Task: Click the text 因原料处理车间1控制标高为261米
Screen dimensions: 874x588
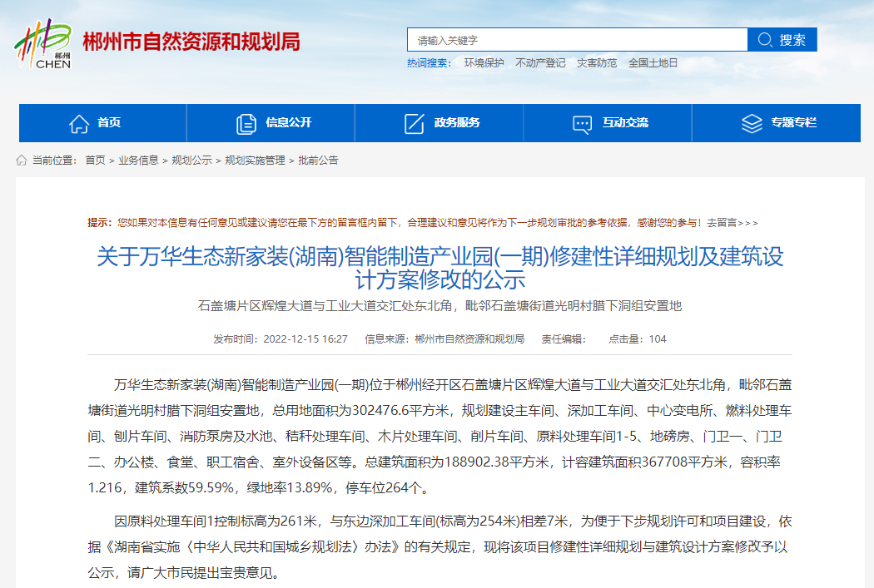Action: coord(215,521)
